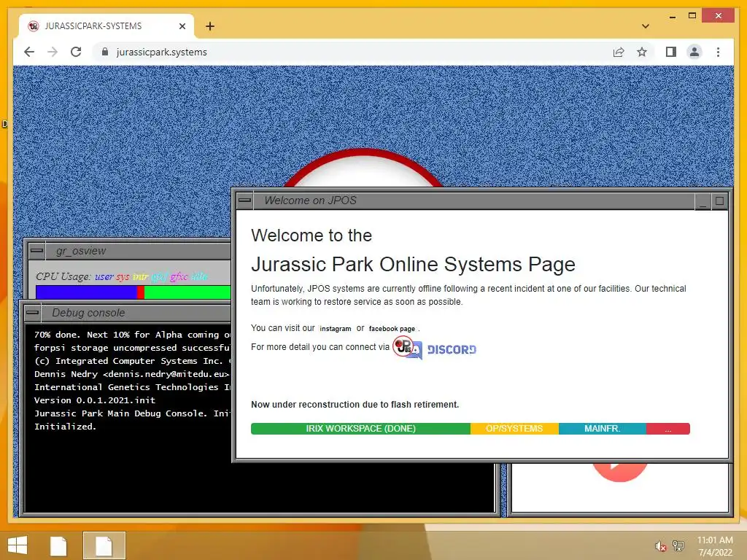Click the gr_osview CPU usage bar

coord(133,292)
